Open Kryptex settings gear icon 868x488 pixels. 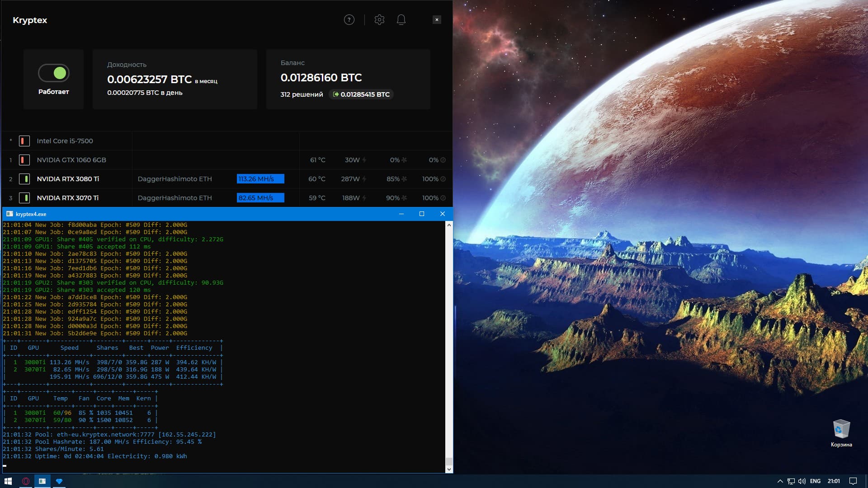tap(379, 20)
